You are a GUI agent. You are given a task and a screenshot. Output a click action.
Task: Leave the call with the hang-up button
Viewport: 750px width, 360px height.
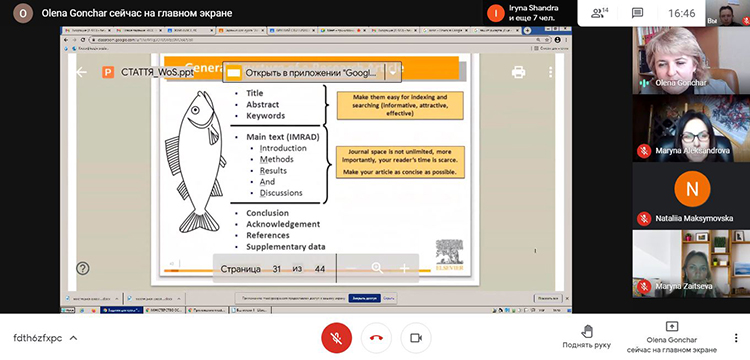pos(376,338)
